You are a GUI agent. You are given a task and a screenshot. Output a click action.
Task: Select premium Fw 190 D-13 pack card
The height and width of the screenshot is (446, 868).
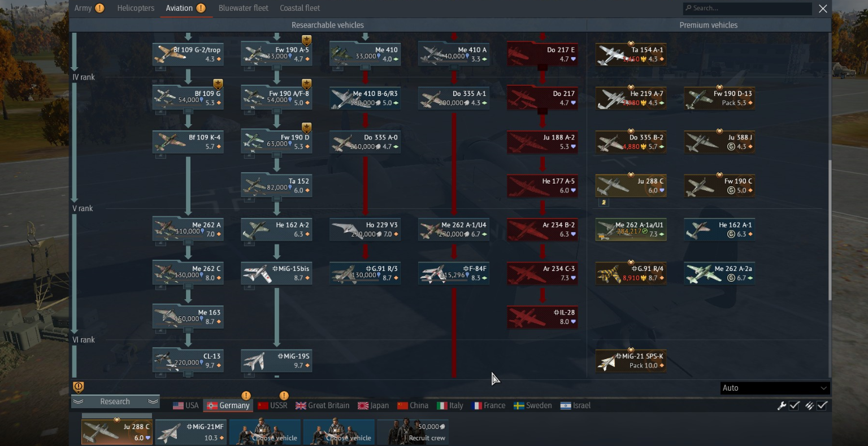pos(719,98)
